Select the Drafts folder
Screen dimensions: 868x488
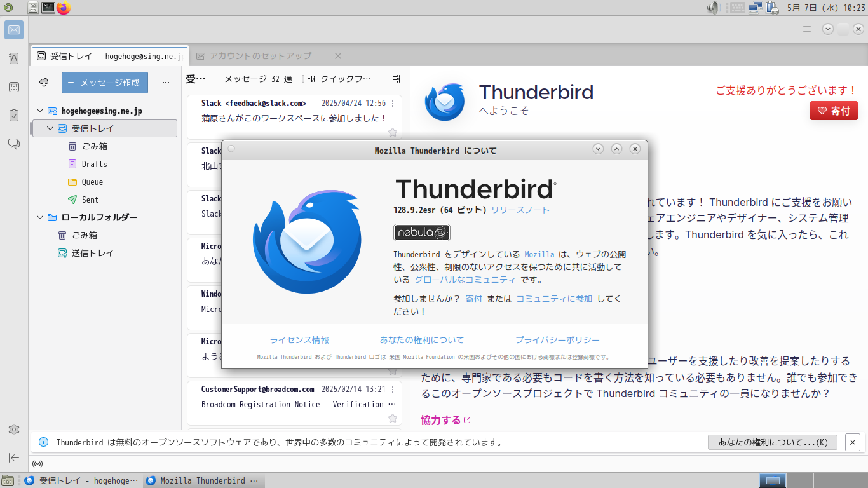coord(104,164)
